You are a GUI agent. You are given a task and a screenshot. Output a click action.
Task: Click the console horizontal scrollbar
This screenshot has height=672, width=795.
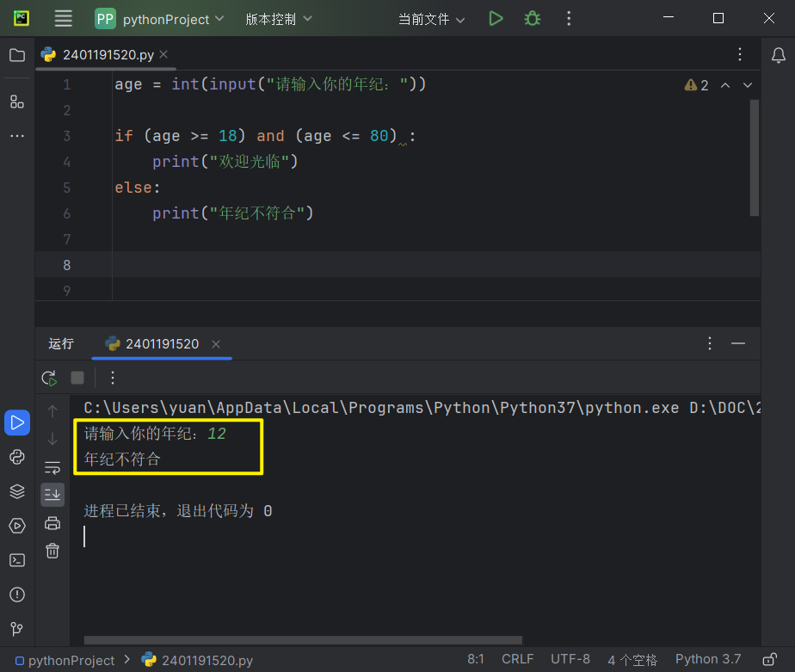(x=303, y=640)
